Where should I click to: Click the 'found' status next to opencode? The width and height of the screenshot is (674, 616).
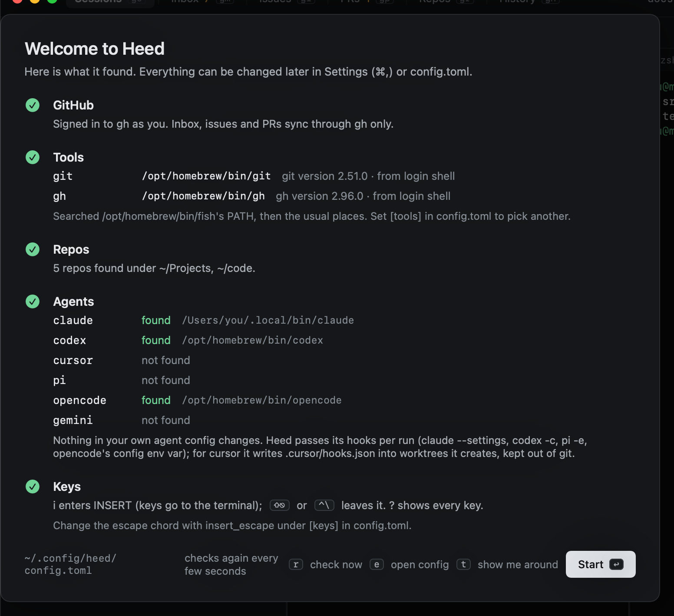[156, 400]
